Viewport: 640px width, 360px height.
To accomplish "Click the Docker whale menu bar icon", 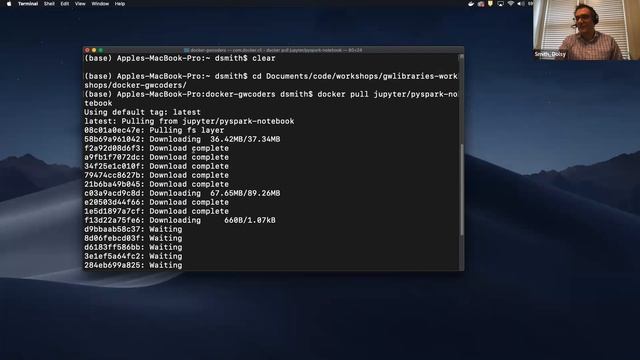I will (471, 4).
